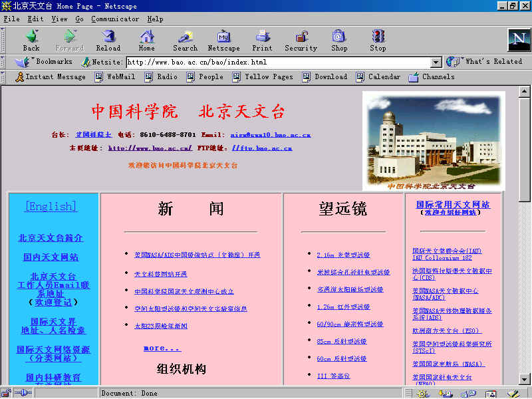Open the View menu
This screenshot has height=399, width=532.
pos(60,19)
